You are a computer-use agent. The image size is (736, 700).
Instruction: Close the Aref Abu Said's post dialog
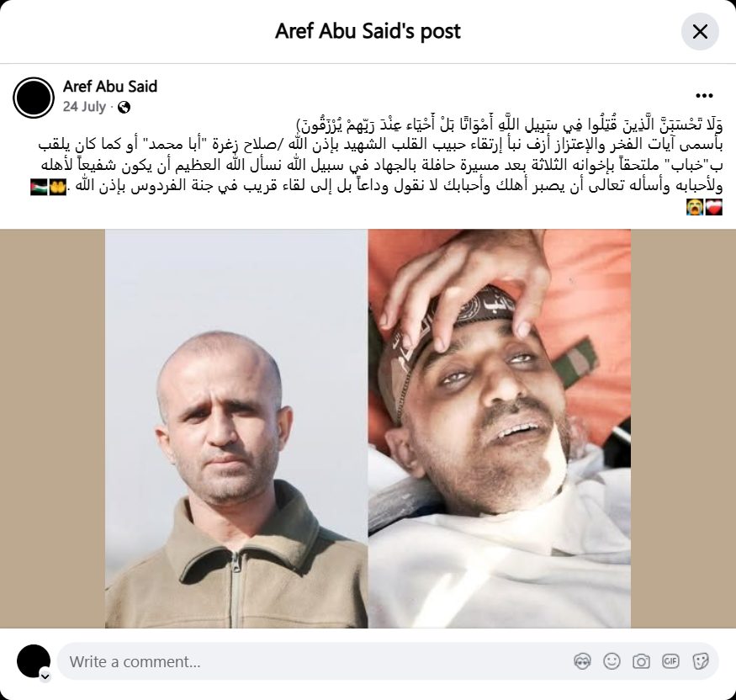click(700, 31)
